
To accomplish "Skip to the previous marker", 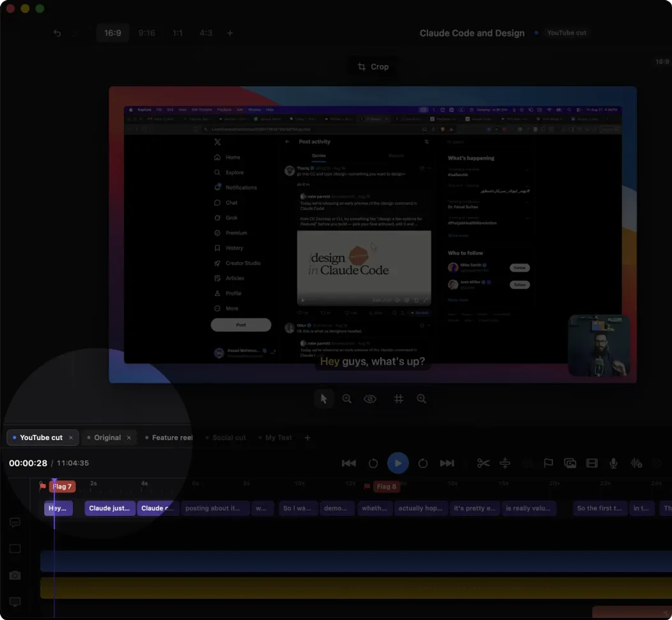I will 349,463.
